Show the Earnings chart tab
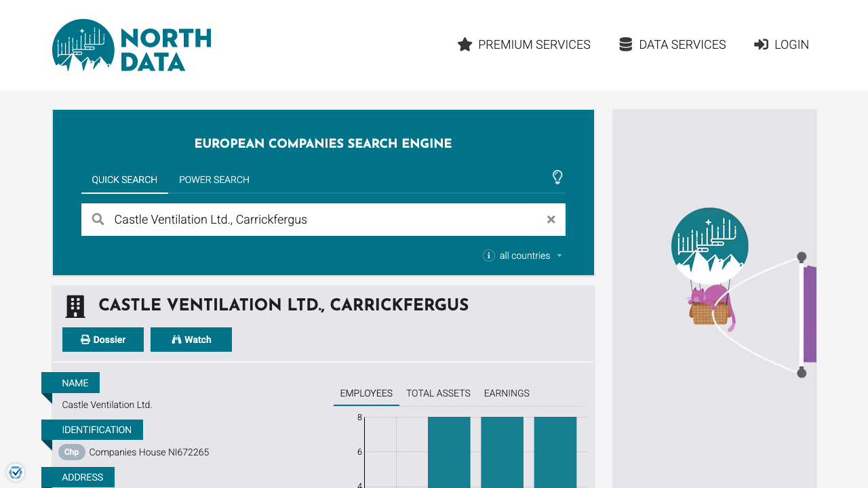 coord(506,393)
